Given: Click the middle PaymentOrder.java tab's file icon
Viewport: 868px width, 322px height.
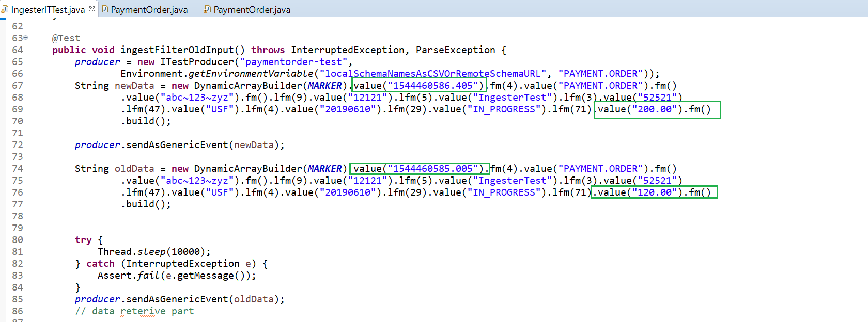Looking at the screenshot, I should tap(105, 9).
